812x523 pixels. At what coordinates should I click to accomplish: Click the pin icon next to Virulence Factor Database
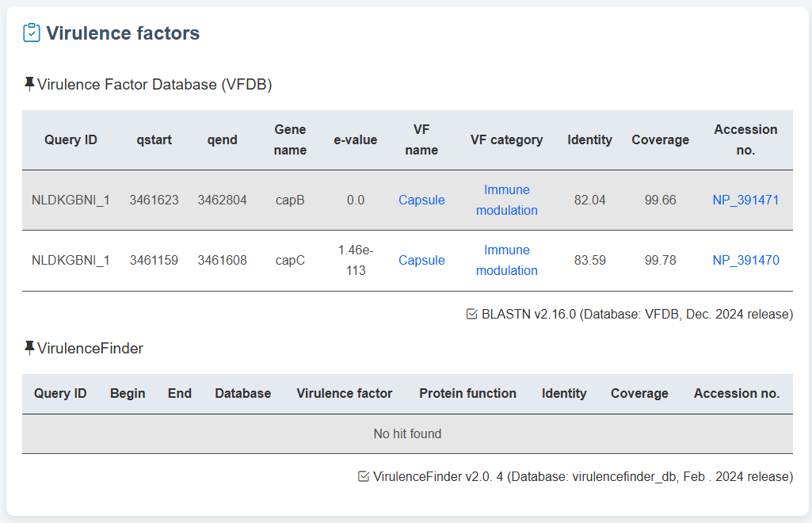29,84
